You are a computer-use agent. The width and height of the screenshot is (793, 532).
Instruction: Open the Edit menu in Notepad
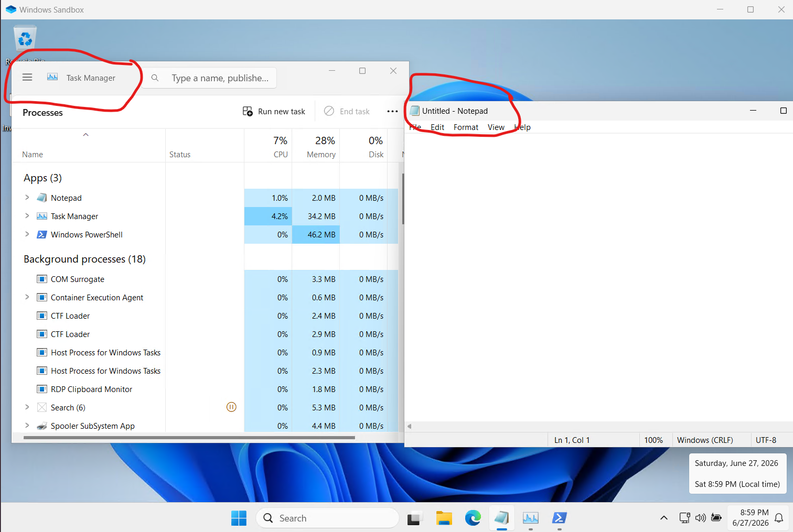(437, 127)
